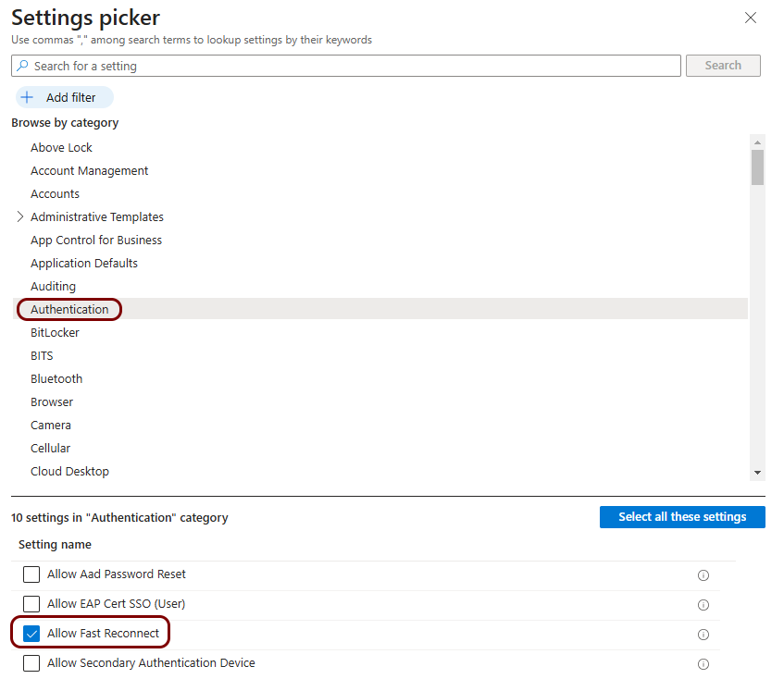Screen dimensions: 784x679
Task: Tick Allow Secondary Authentication Device checkbox
Action: pos(31,663)
